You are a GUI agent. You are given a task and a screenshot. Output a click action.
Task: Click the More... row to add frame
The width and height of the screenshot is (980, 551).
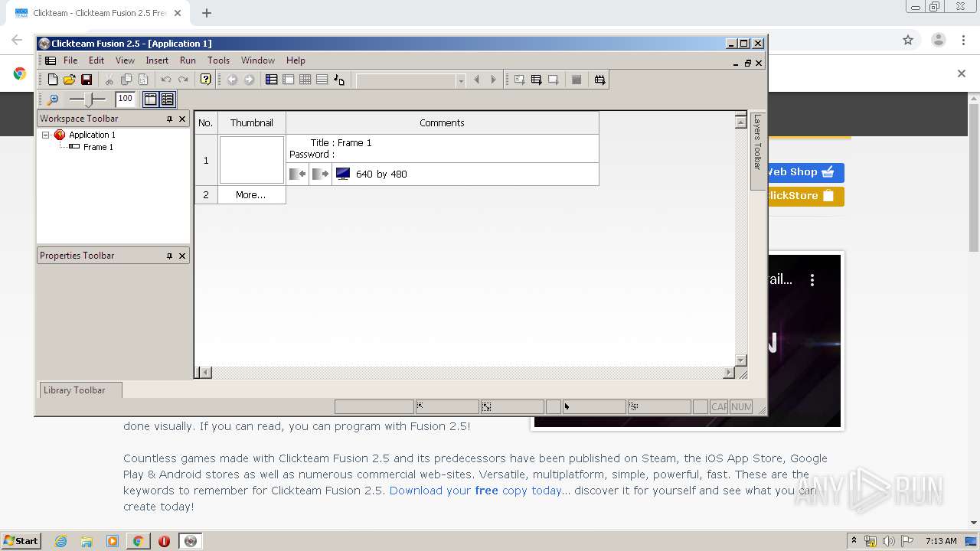pyautogui.click(x=251, y=195)
